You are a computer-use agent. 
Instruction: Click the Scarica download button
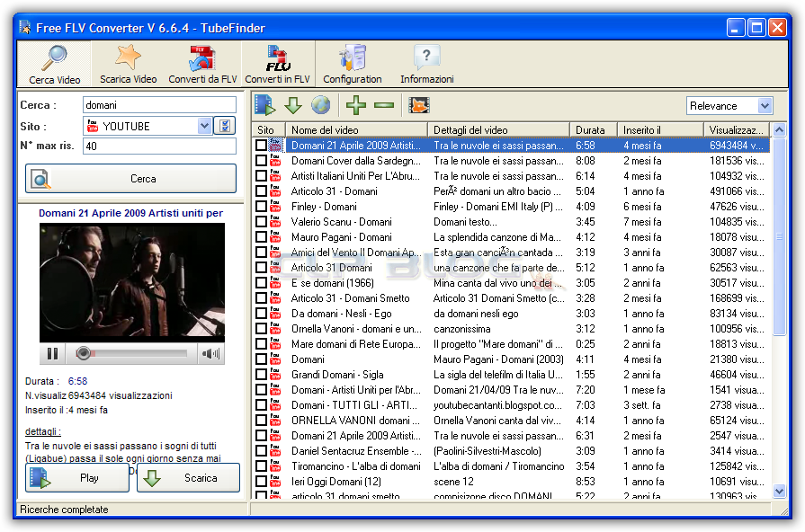[188, 477]
